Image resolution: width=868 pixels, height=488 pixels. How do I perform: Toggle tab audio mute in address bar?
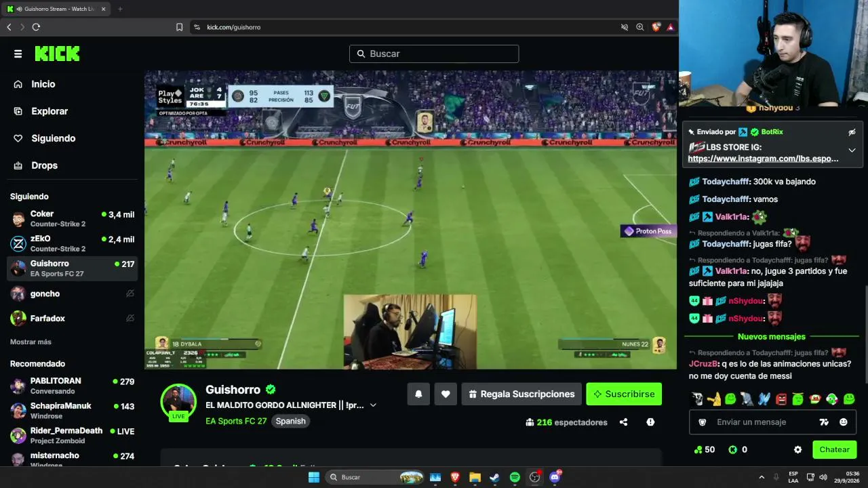tap(625, 27)
